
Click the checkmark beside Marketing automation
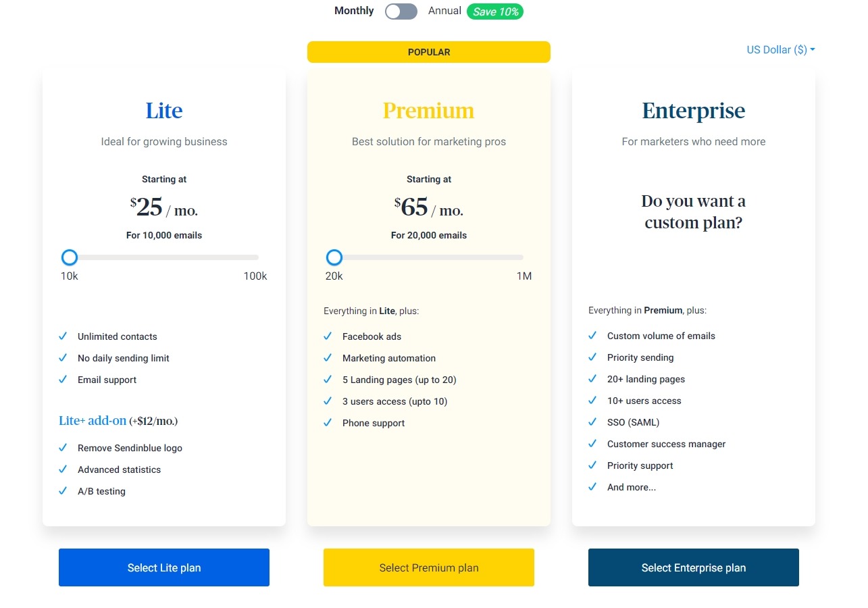(x=328, y=357)
